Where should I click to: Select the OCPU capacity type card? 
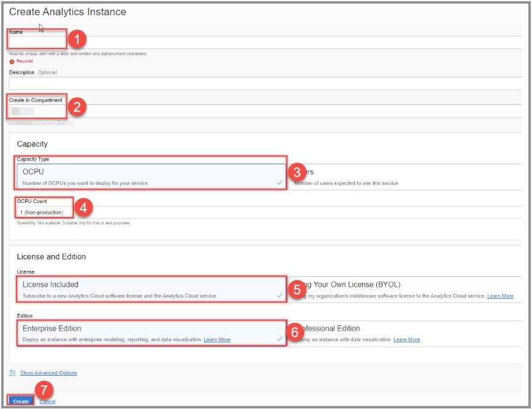tap(151, 176)
